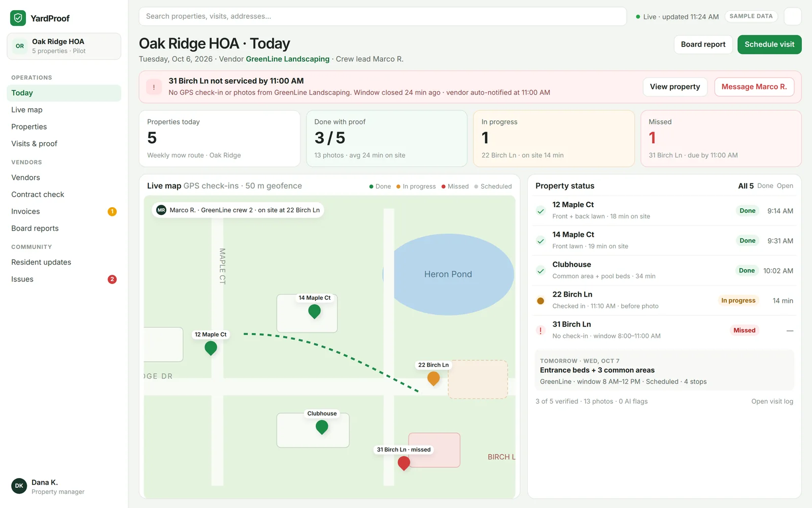Viewport: 812px width, 508px height.
Task: Click the green checkmark beside 12 Maple Ct
Action: pos(540,211)
